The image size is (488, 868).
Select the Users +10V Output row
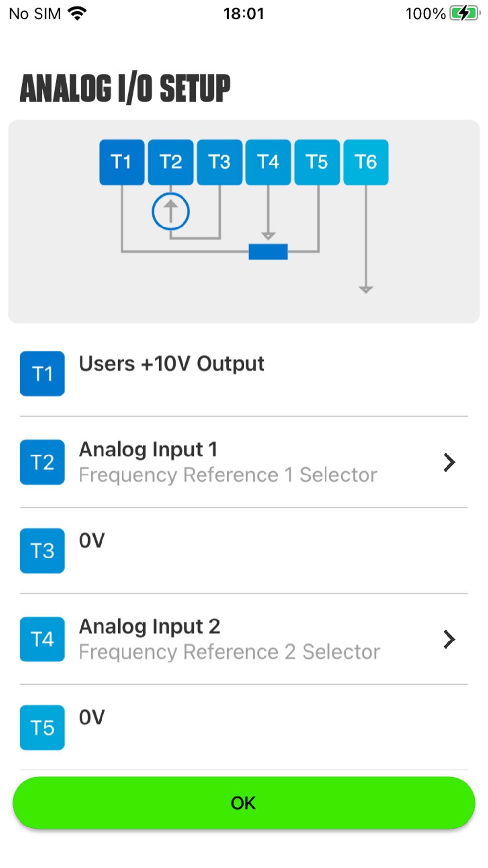[172, 364]
